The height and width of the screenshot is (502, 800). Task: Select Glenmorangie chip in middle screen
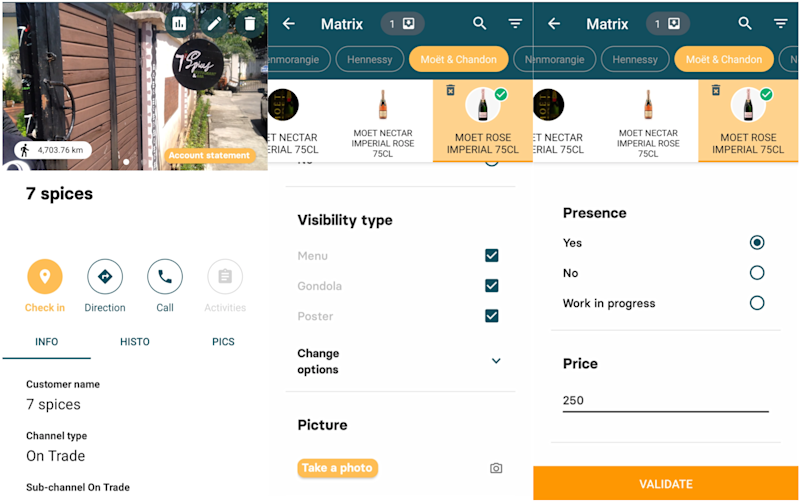pos(299,60)
